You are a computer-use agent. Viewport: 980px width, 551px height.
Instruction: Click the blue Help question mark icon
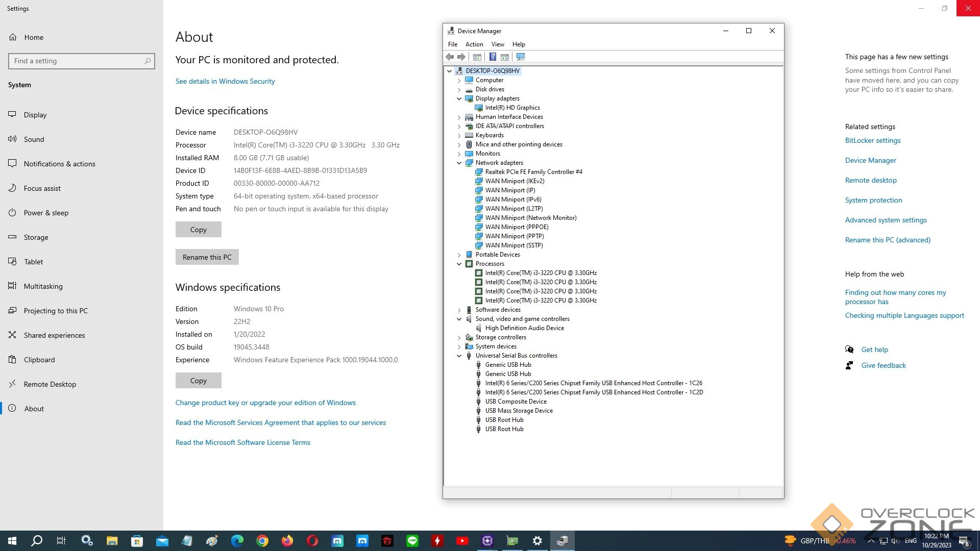point(493,57)
